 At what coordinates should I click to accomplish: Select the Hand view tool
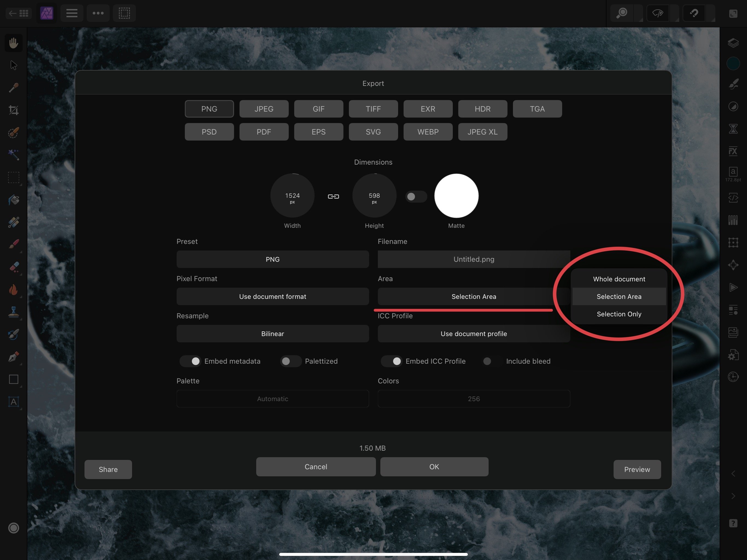pyautogui.click(x=13, y=43)
